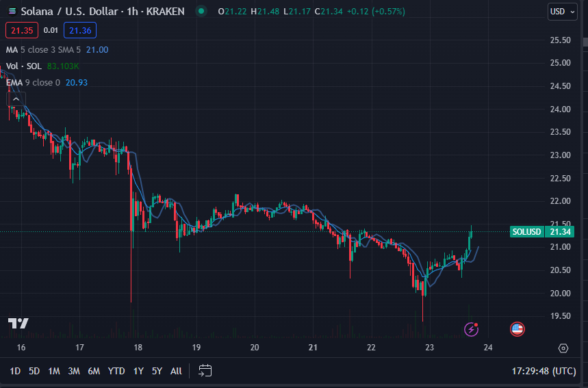Select the 1Y time range

[x=138, y=371]
